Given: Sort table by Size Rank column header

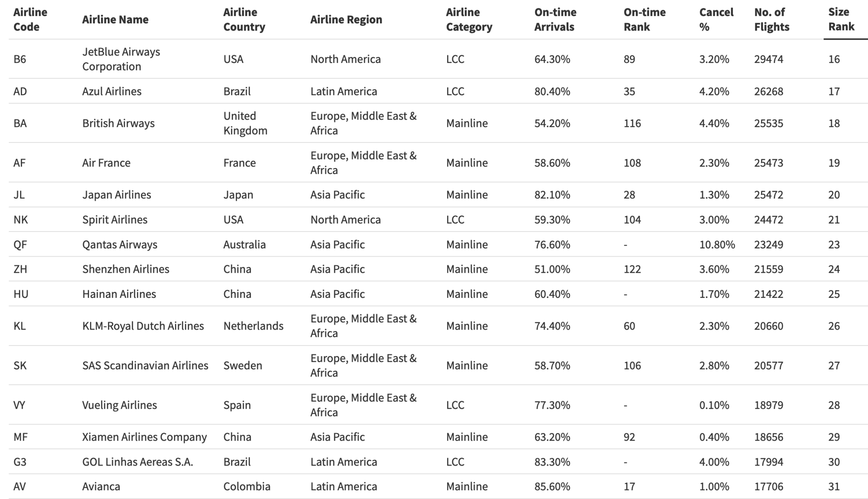Looking at the screenshot, I should pyautogui.click(x=841, y=19).
